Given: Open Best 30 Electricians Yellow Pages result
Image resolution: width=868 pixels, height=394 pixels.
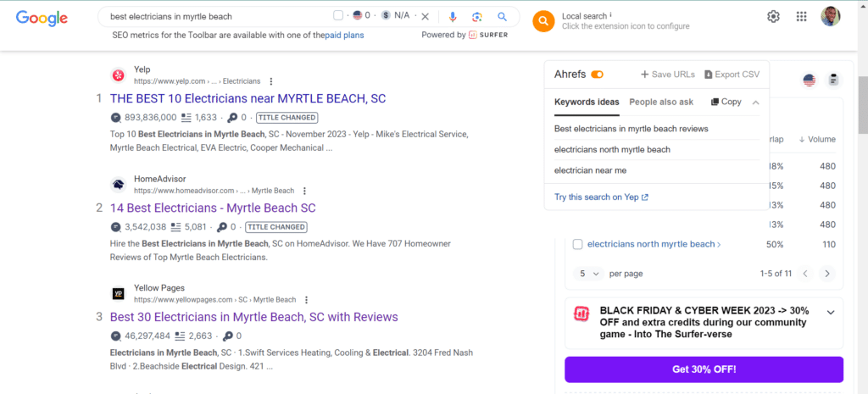Looking at the screenshot, I should click(x=254, y=317).
